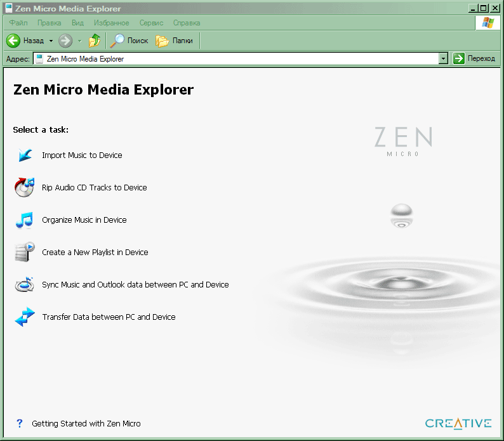
Task: Click the Import Music to Device icon
Action: 24,155
